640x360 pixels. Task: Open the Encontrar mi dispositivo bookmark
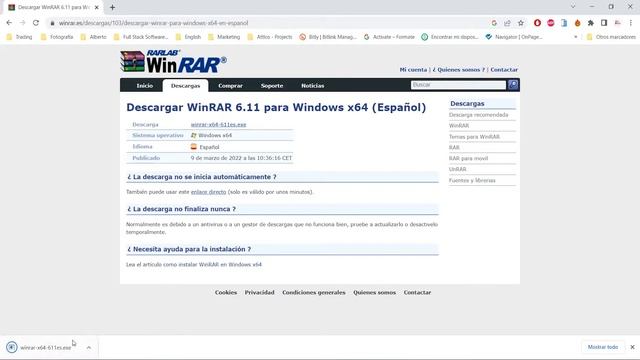tap(450, 37)
